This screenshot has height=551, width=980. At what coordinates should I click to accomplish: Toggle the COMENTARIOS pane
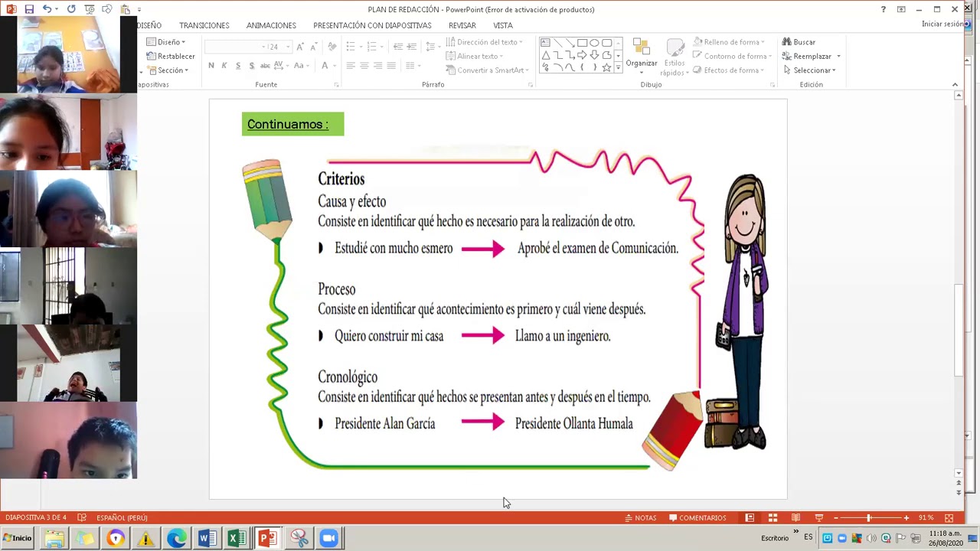[x=697, y=518]
